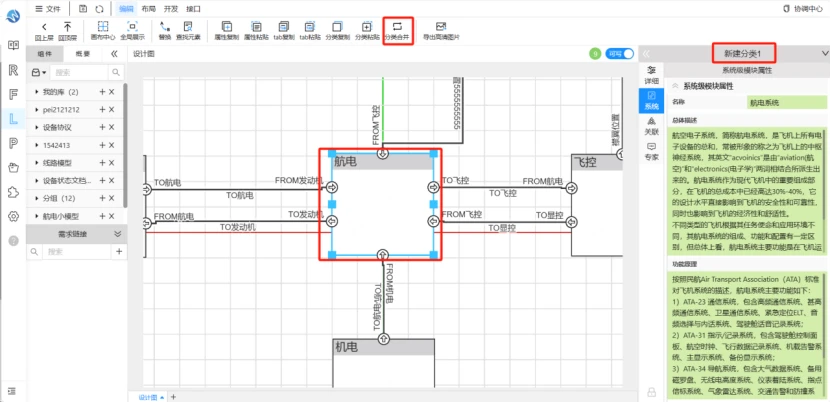
Task: Collapse the 系统级模块属性 section
Action: [675, 86]
